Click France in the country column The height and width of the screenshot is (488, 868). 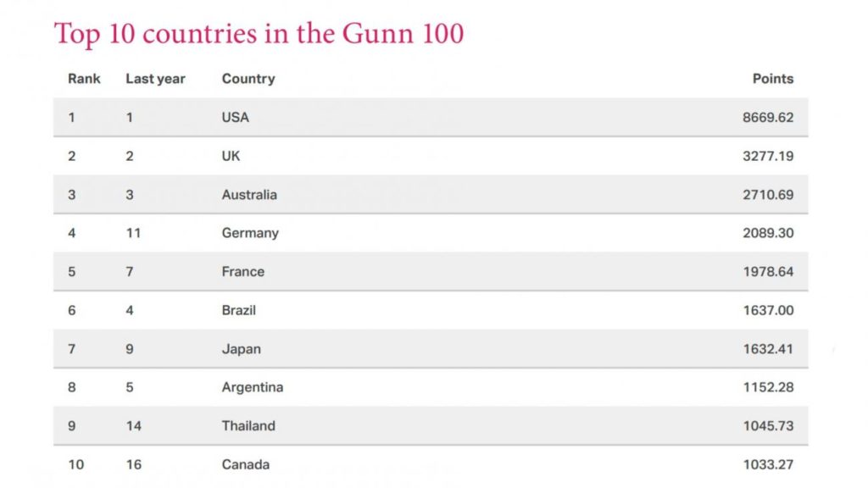(243, 272)
